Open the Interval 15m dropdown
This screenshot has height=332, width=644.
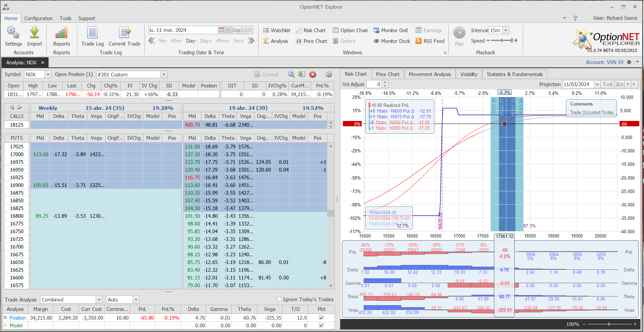pos(506,30)
